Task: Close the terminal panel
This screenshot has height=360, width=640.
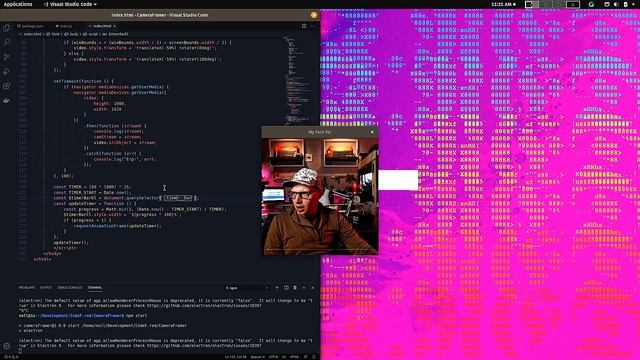Action: [313, 288]
